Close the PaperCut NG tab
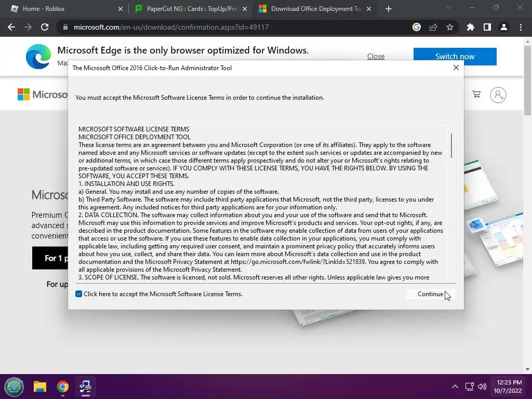This screenshot has width=532, height=399. coord(245,9)
